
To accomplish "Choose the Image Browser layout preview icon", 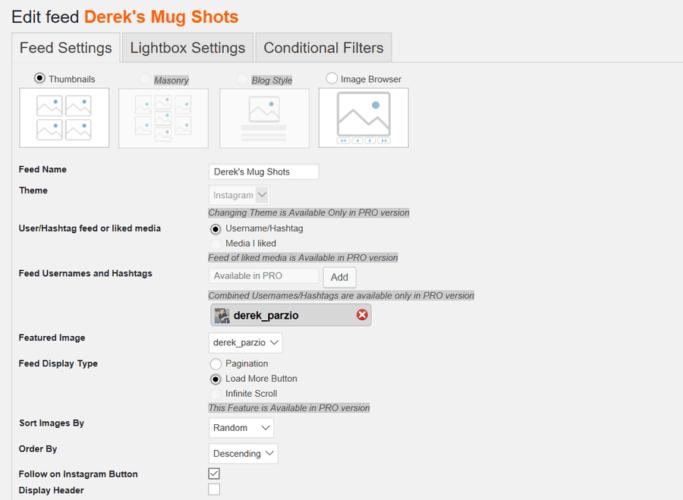I will 363,117.
